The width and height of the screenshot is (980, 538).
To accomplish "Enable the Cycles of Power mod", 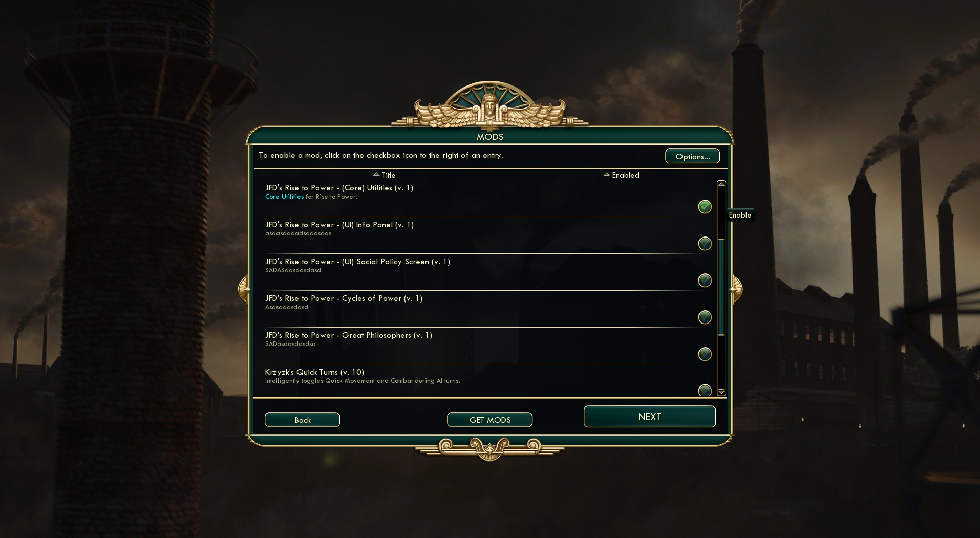I will pyautogui.click(x=705, y=317).
